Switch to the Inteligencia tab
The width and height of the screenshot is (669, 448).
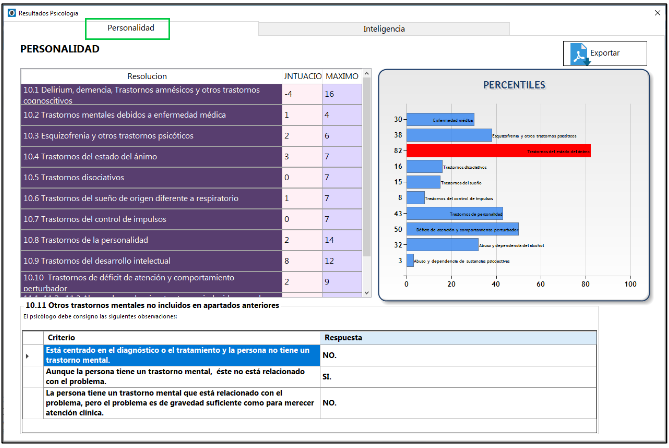point(384,29)
